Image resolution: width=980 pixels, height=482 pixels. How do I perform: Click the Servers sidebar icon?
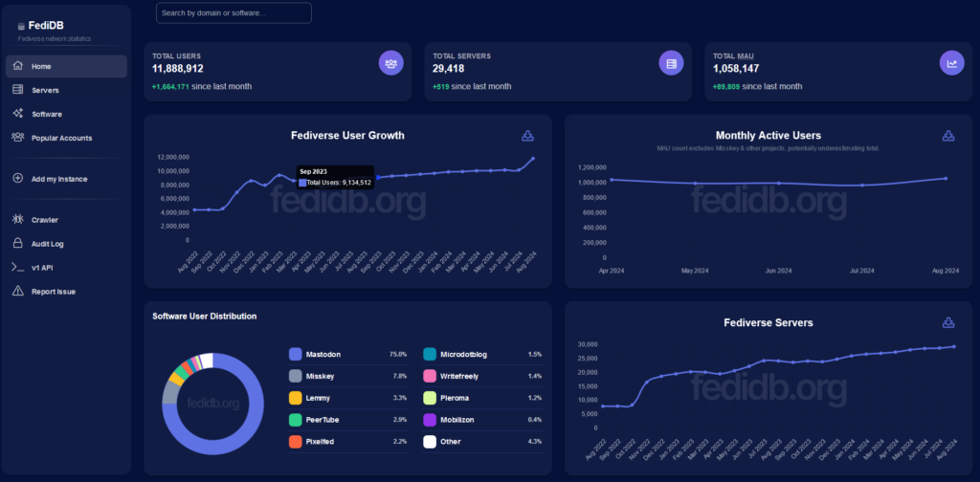18,90
